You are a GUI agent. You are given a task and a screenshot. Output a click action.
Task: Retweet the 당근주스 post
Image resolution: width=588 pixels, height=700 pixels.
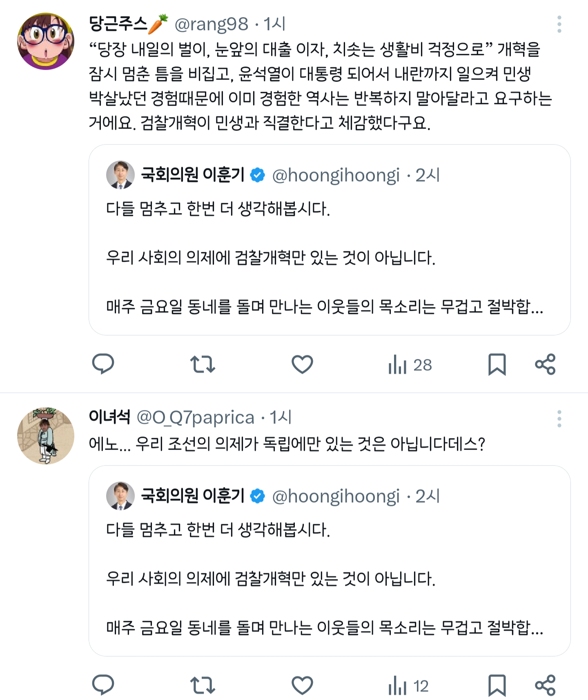coord(203,364)
